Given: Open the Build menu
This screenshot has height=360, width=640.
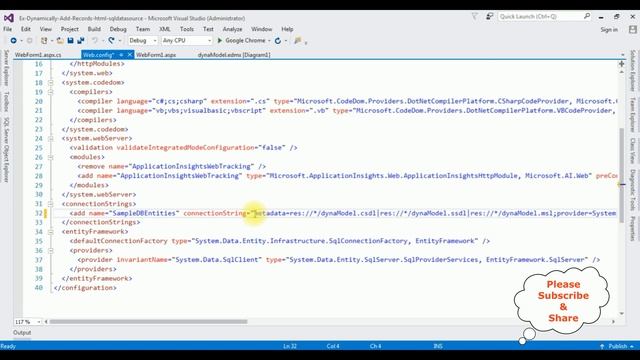Looking at the screenshot, I should point(94,29).
